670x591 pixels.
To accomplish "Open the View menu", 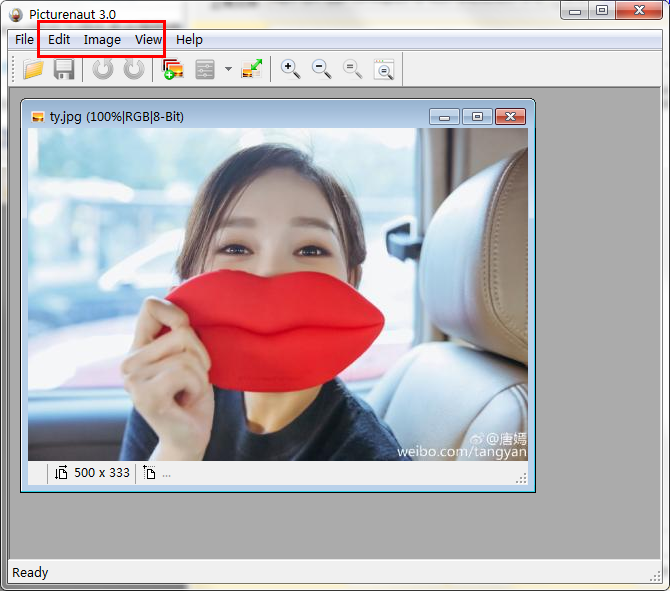I will [x=148, y=40].
